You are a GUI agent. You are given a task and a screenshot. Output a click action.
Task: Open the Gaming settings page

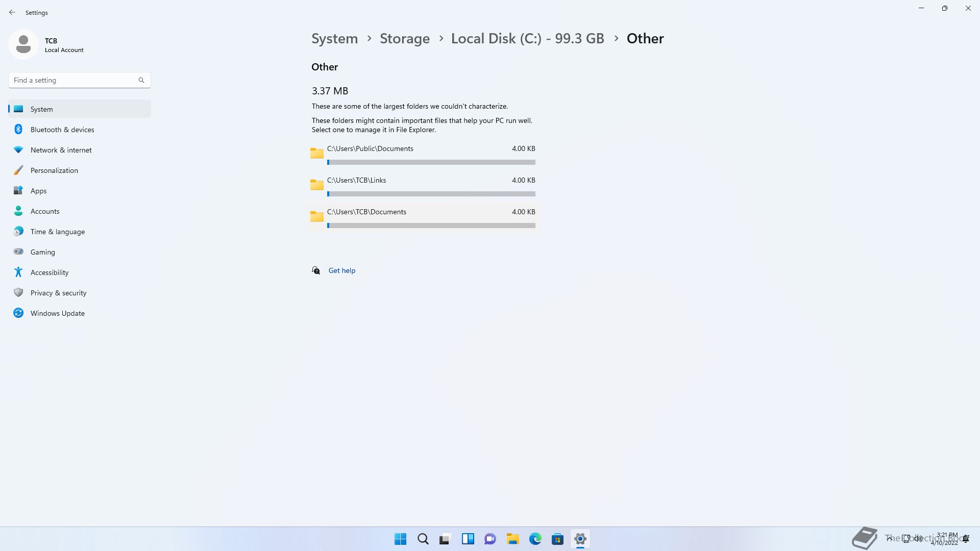click(x=43, y=252)
